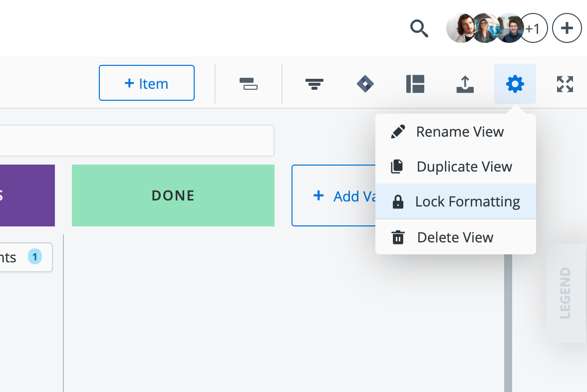587x392 pixels.
Task: Toggle the blue settings gear icon
Action: 515,84
